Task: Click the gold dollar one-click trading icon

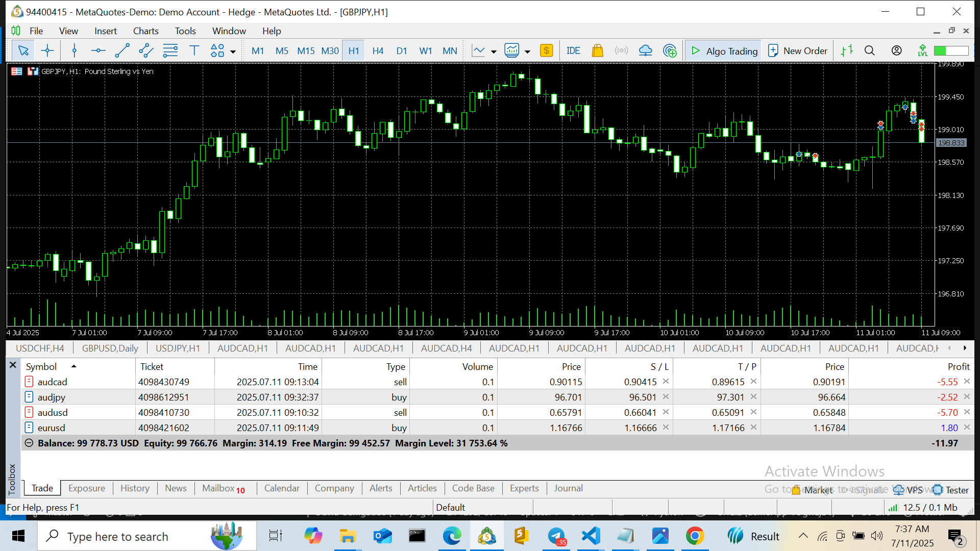Action: coord(547,51)
